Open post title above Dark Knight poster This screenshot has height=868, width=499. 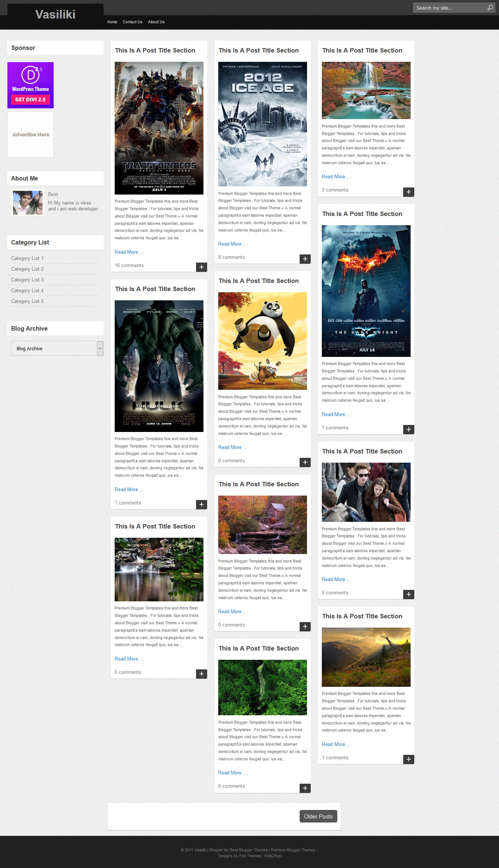362,214
